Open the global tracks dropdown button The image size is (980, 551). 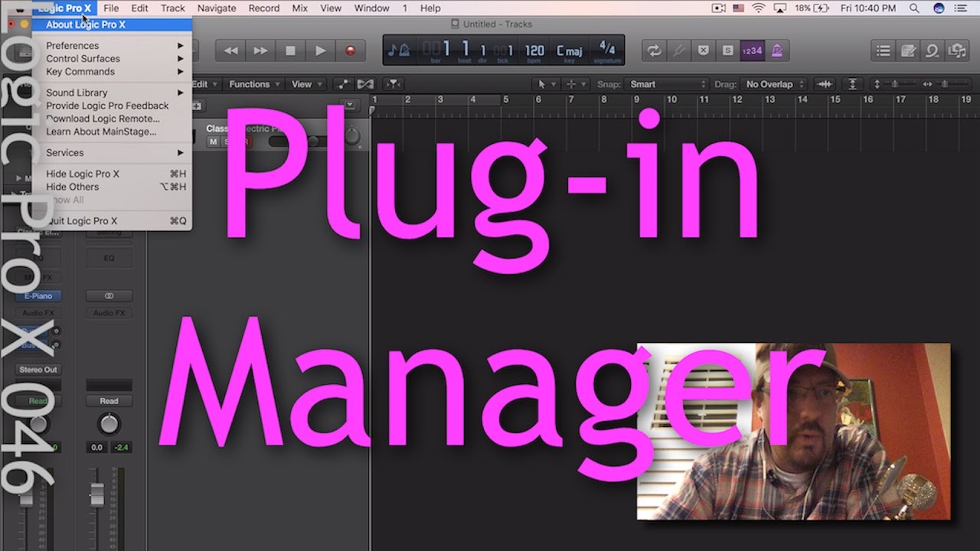[350, 106]
